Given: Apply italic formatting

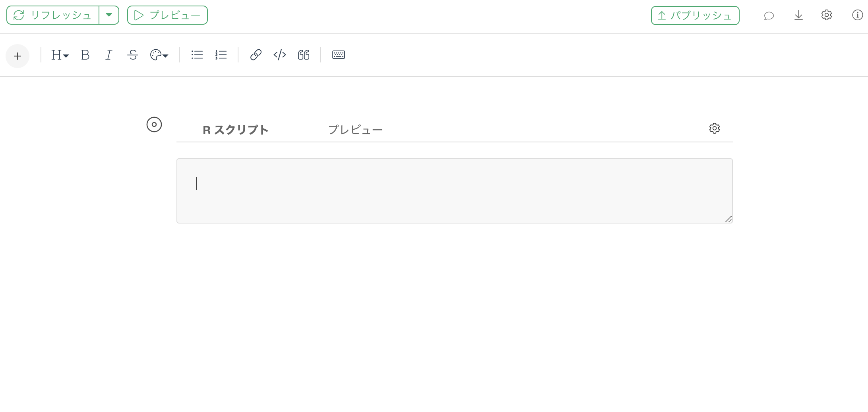Looking at the screenshot, I should coord(108,55).
